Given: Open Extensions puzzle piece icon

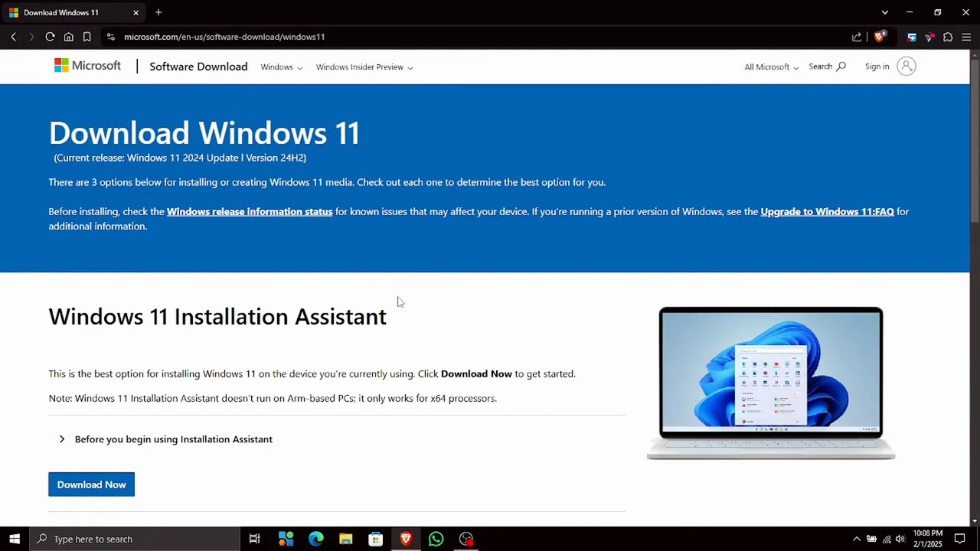Looking at the screenshot, I should pyautogui.click(x=948, y=37).
